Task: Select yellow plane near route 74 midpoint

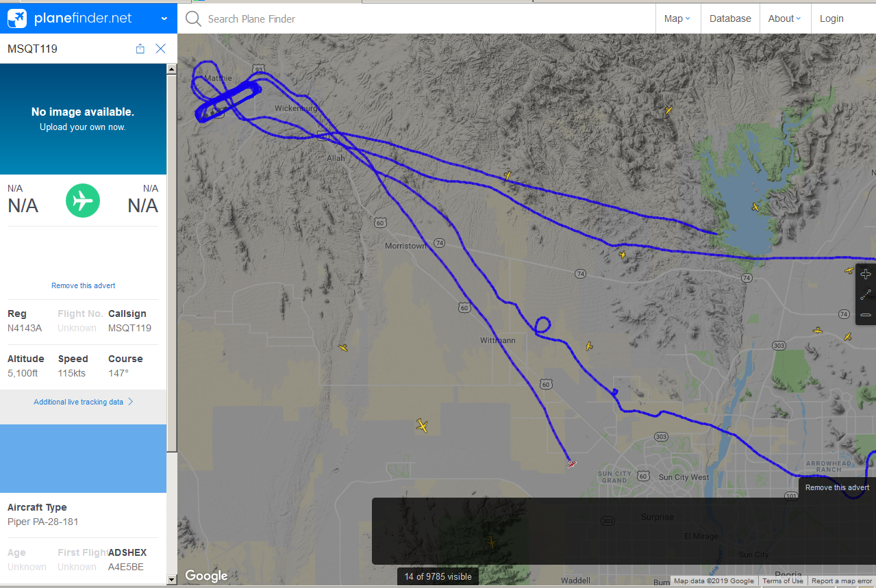Action: click(x=623, y=255)
